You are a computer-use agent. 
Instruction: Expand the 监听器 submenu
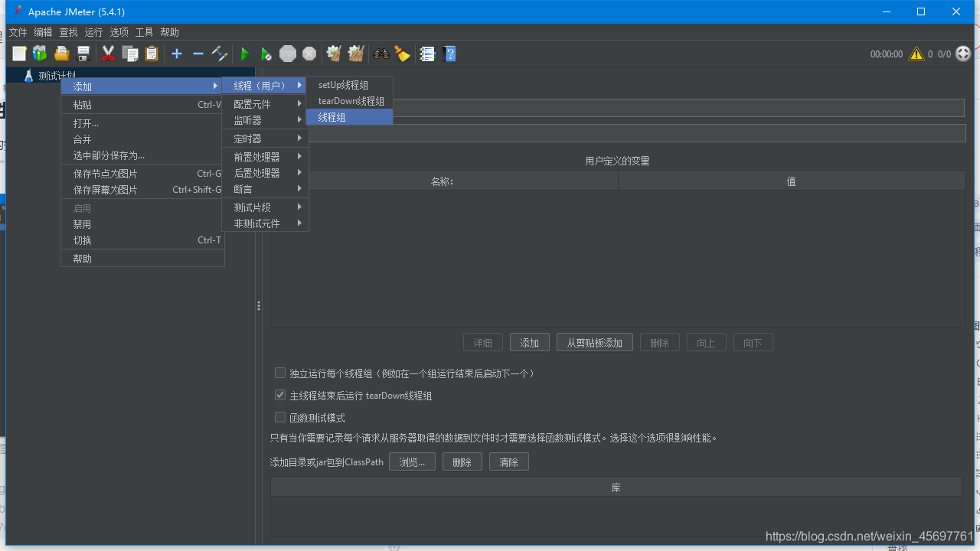tap(265, 120)
